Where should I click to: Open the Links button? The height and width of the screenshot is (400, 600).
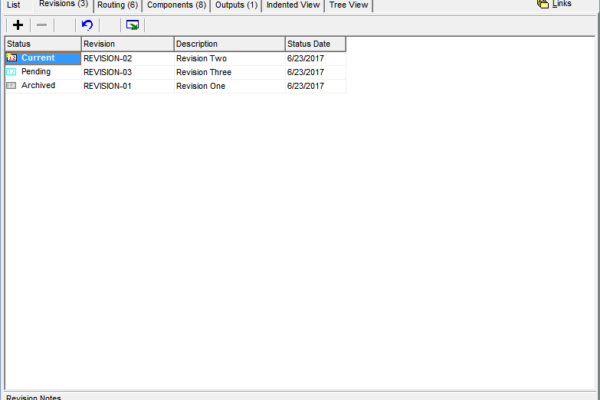[554, 4]
